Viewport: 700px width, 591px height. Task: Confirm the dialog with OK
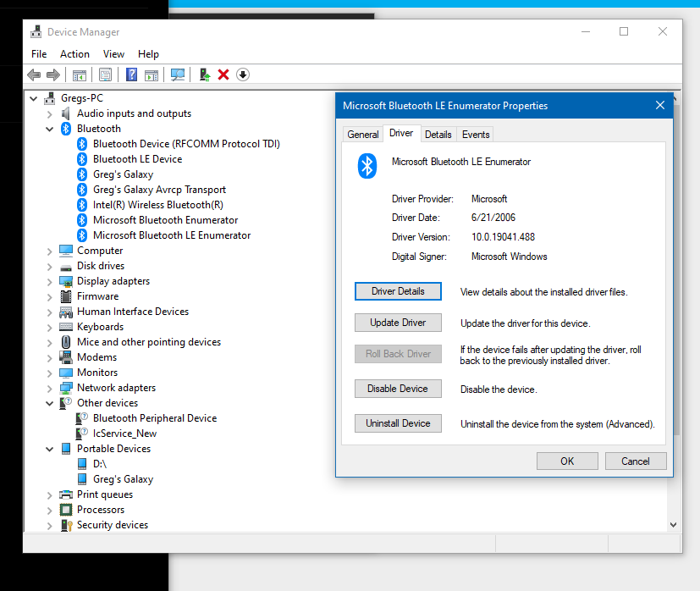click(x=567, y=461)
